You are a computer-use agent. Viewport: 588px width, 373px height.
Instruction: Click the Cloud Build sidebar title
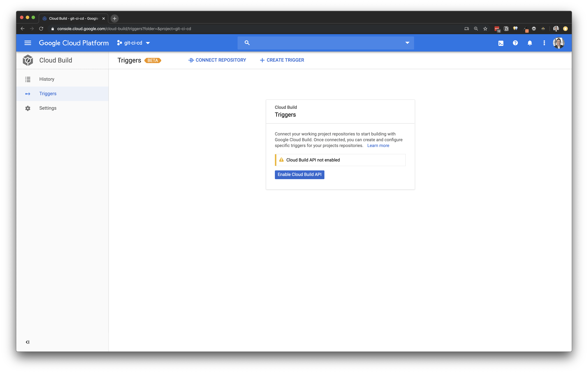click(56, 60)
